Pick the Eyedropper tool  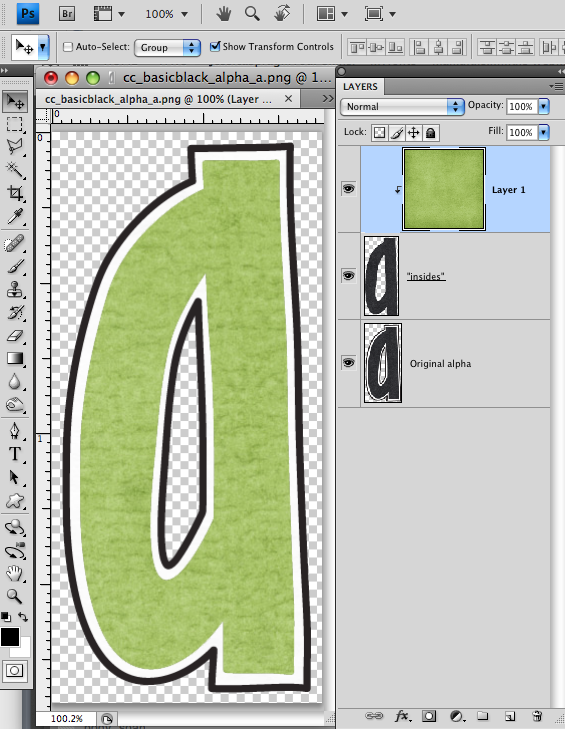coord(15,217)
